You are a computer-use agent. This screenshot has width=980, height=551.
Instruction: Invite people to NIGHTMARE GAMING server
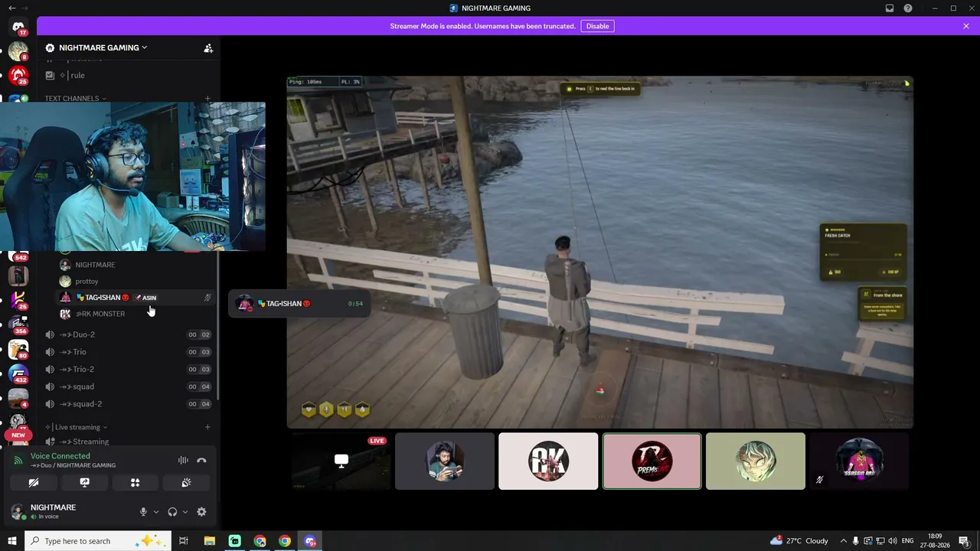coord(208,47)
